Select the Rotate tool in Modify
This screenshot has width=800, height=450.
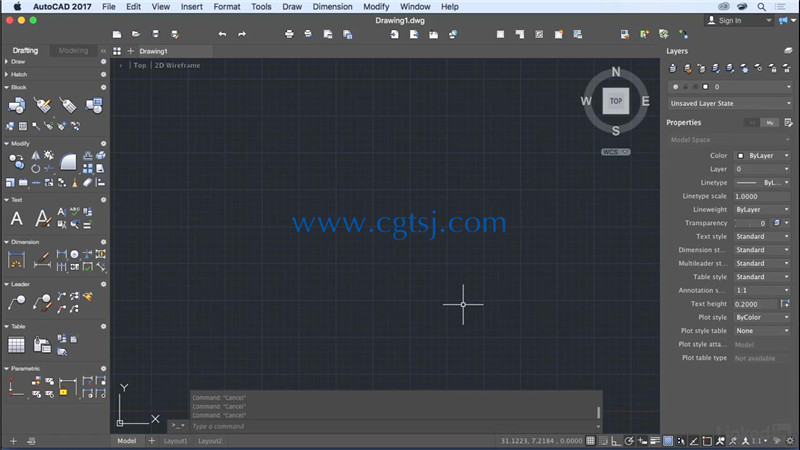pyautogui.click(x=35, y=168)
